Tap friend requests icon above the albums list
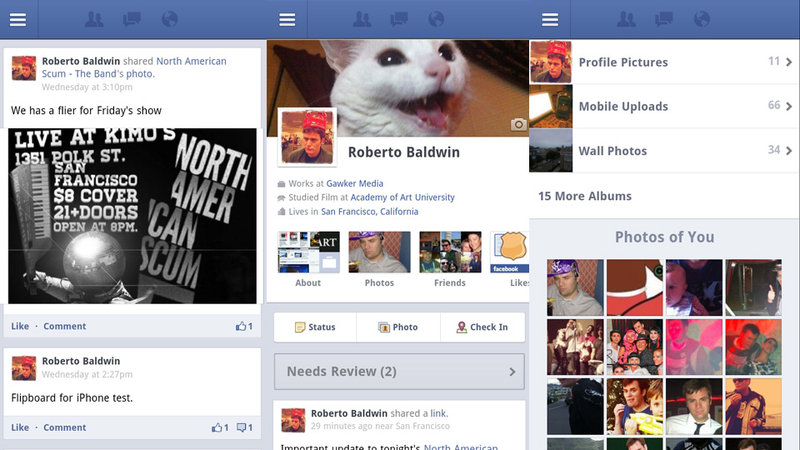Screen dimensions: 800x450 point(626,19)
